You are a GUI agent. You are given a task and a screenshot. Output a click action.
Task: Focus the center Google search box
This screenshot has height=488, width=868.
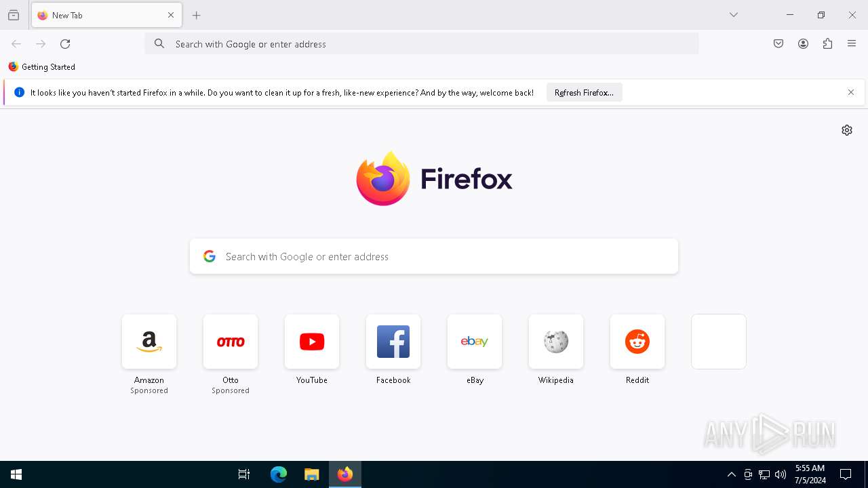(x=434, y=257)
